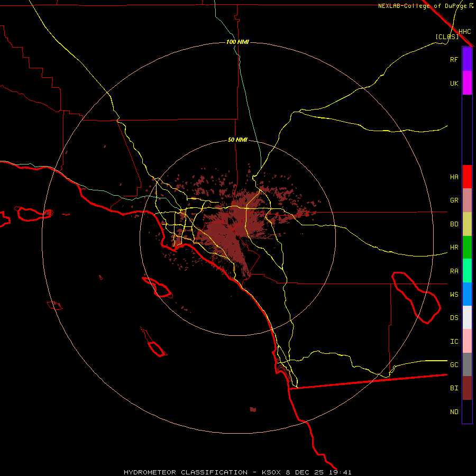
Task: Select the GR salmon legend swatch
Action: 467,200
